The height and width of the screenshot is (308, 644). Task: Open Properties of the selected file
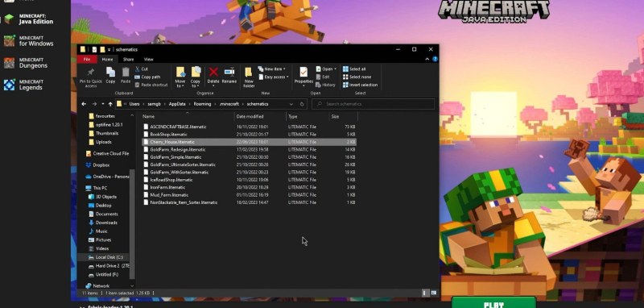click(x=303, y=76)
